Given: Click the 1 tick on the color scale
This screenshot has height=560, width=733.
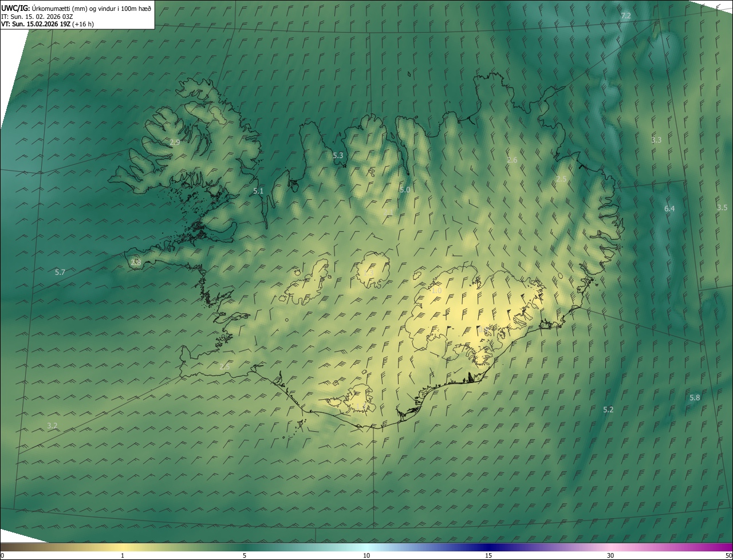Looking at the screenshot, I should 123,555.
